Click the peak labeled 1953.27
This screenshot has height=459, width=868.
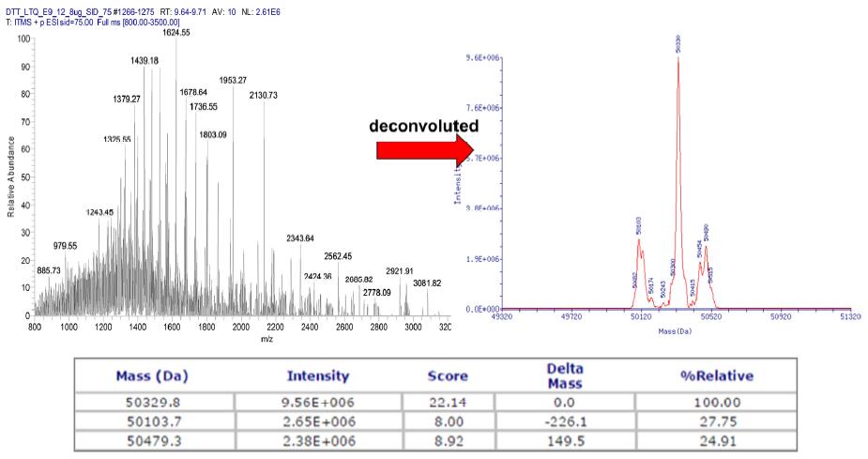pos(233,80)
